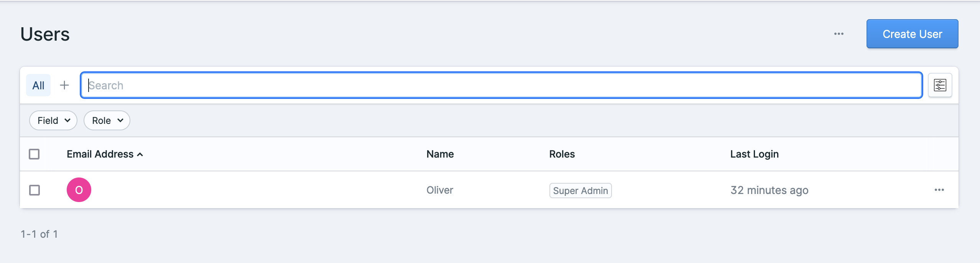The width and height of the screenshot is (980, 263).
Task: Click the plus icon to add a view
Action: coord(64,85)
